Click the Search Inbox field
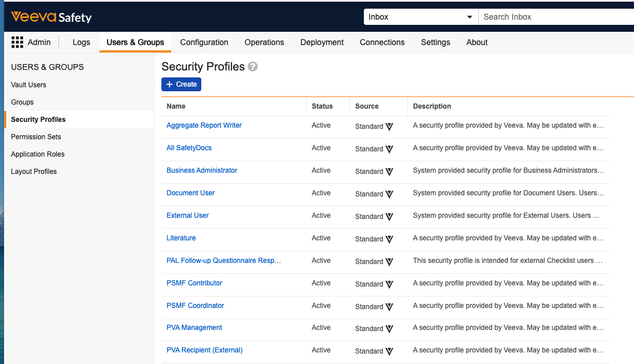The width and height of the screenshot is (634, 364). click(556, 17)
